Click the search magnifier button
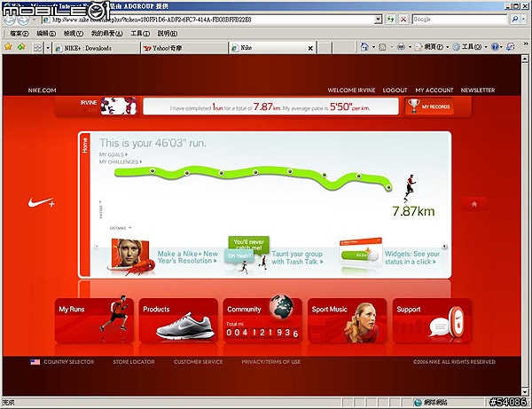532x409 pixels. pos(514,20)
